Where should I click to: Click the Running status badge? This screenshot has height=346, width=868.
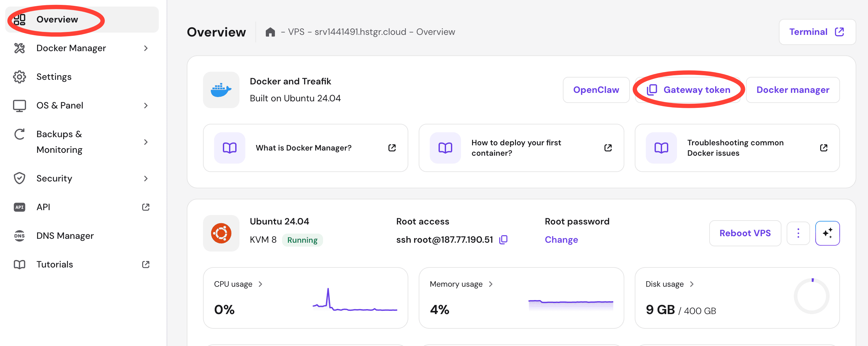(x=302, y=240)
